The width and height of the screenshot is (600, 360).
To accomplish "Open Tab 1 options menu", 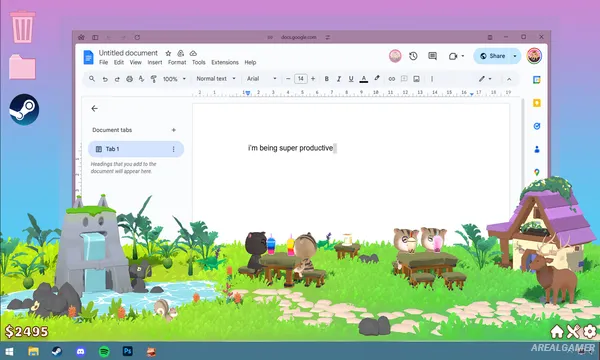I will 173,149.
